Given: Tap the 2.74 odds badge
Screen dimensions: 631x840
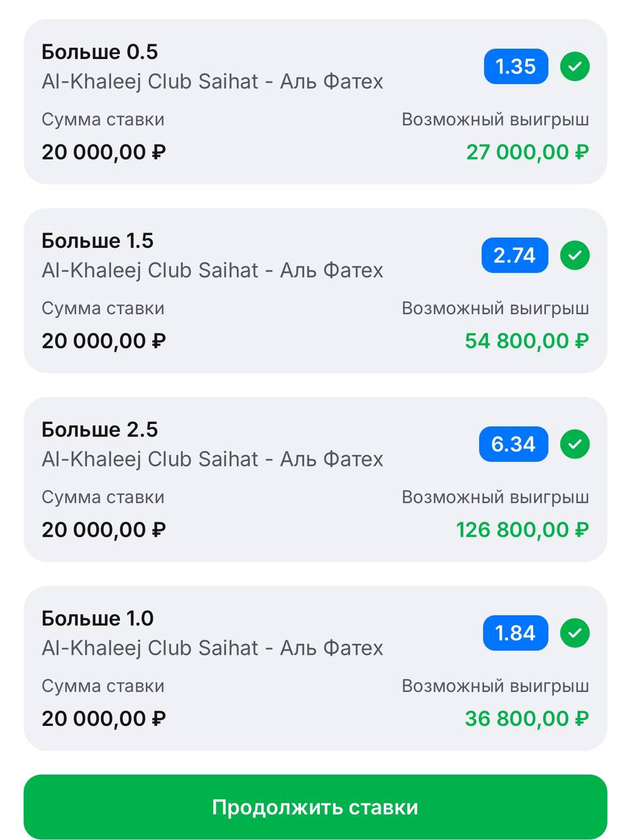Looking at the screenshot, I should (x=514, y=255).
